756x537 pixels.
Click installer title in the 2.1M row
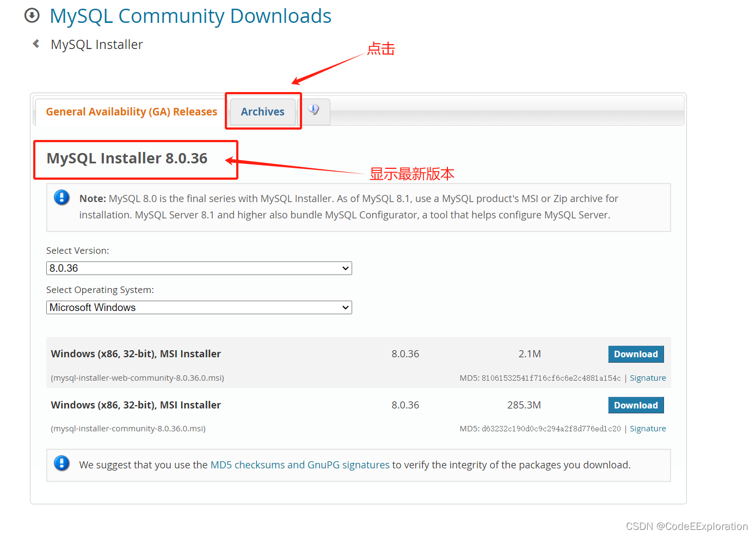click(136, 354)
